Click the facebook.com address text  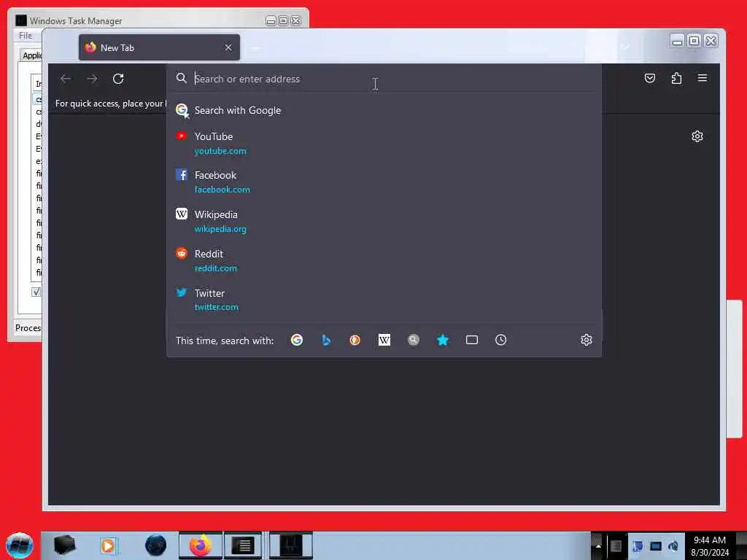tap(222, 190)
